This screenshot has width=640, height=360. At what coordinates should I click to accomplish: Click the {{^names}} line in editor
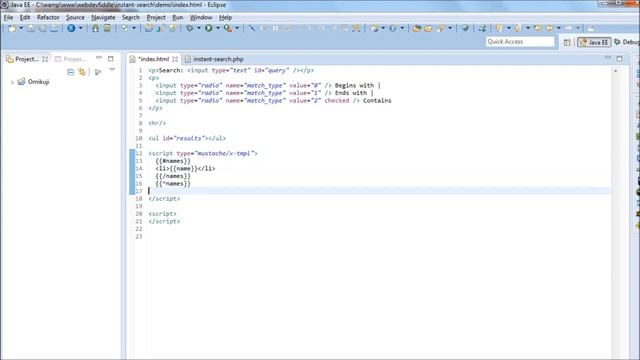coord(173,184)
